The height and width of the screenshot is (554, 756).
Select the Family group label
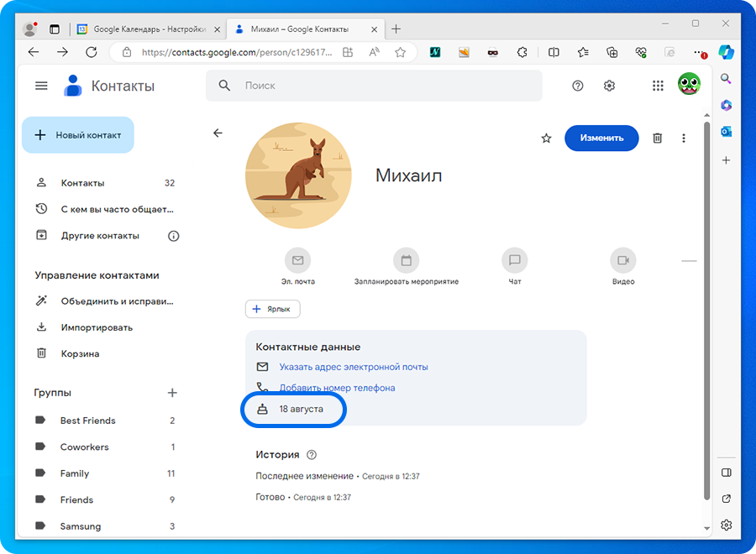pos(75,473)
